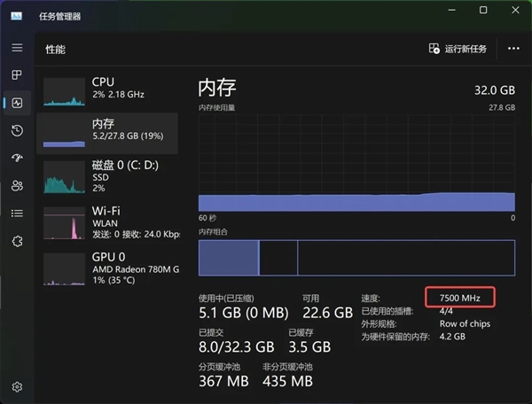Open the three-dot more options menu
Screen dimensions: 532x404
point(513,49)
